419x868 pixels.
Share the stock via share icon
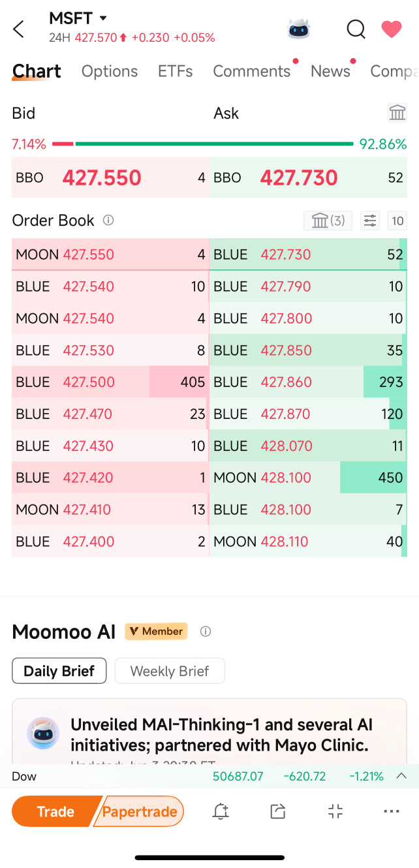click(278, 811)
